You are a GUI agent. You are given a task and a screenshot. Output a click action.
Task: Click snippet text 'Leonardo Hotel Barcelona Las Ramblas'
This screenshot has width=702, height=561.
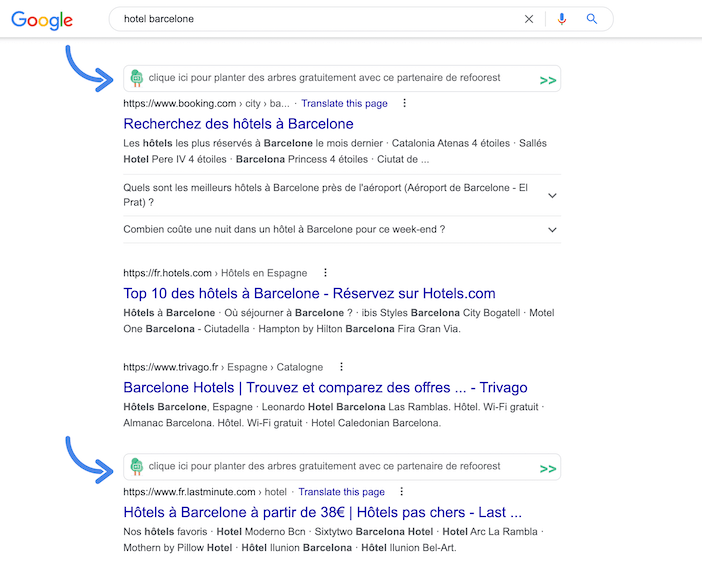coord(356,407)
